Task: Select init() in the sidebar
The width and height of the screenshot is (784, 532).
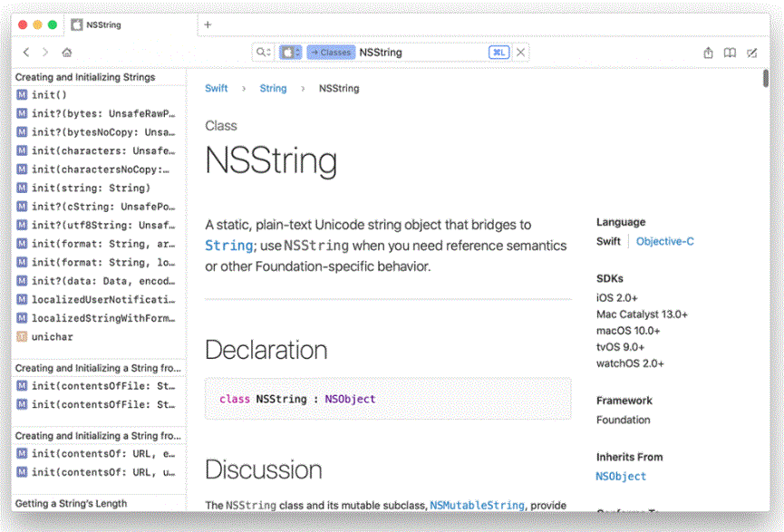Action: pos(99,95)
